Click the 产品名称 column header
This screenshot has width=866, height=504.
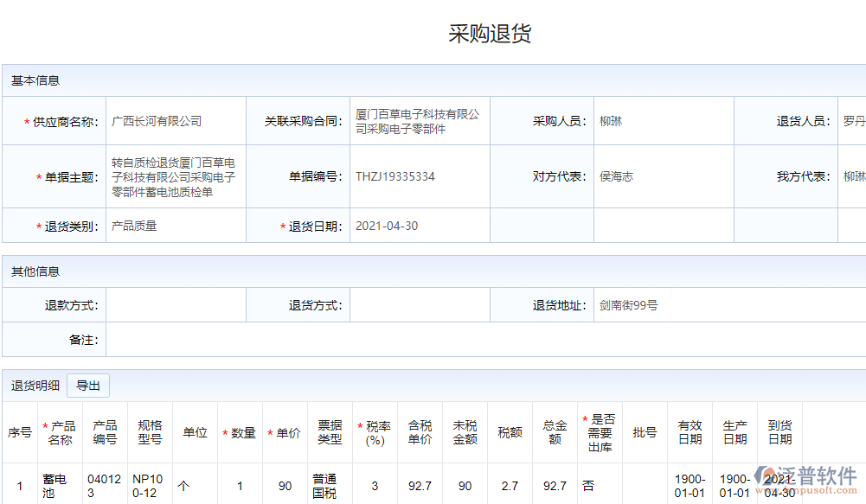[61, 433]
